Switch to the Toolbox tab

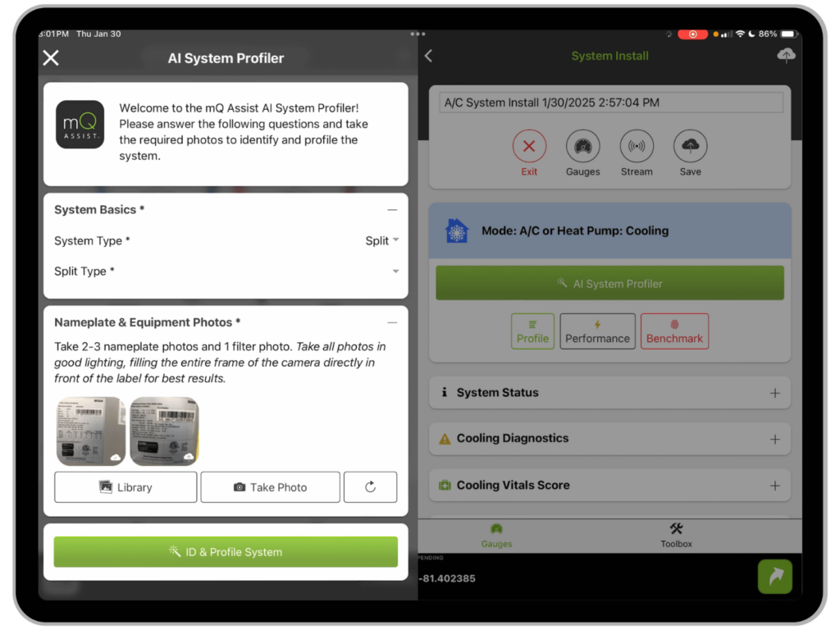click(676, 534)
